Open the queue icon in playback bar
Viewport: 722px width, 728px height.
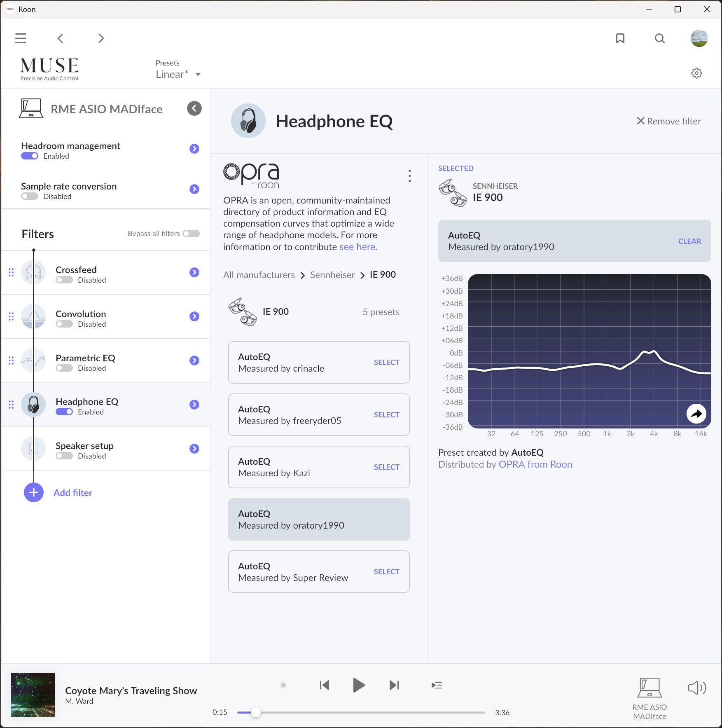click(x=437, y=685)
